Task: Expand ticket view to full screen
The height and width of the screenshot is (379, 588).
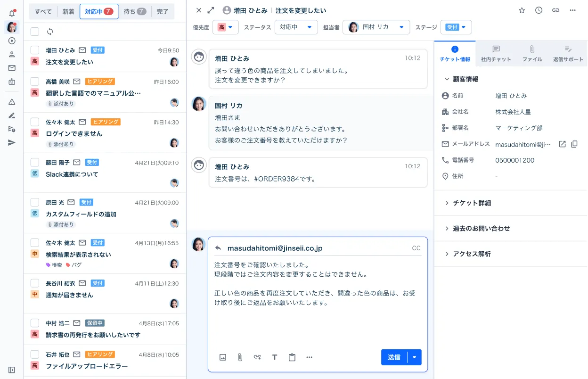Action: tap(211, 10)
